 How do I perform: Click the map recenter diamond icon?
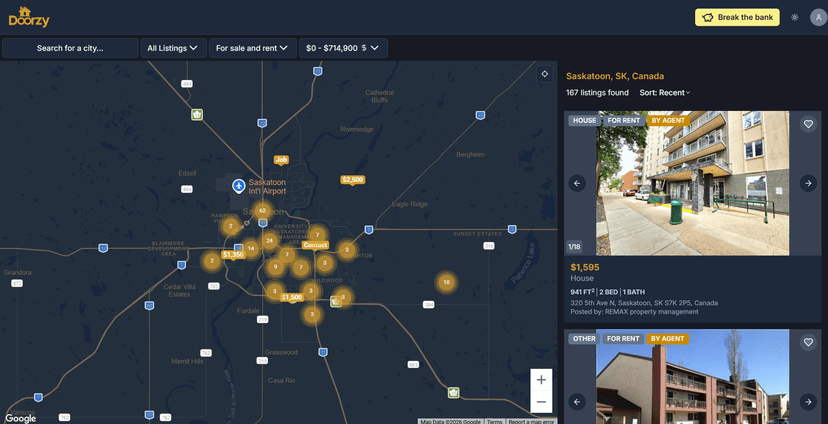[544, 73]
